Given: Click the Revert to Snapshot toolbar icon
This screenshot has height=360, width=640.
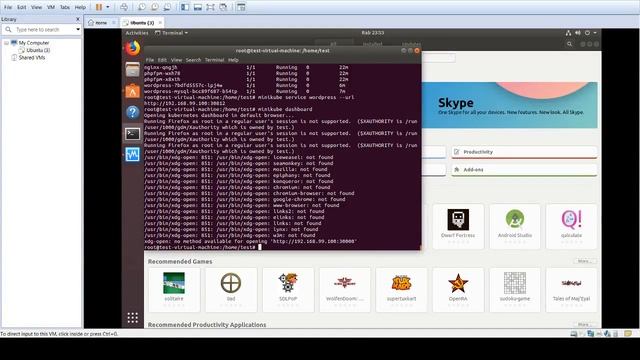Looking at the screenshot, I should [x=155, y=7].
